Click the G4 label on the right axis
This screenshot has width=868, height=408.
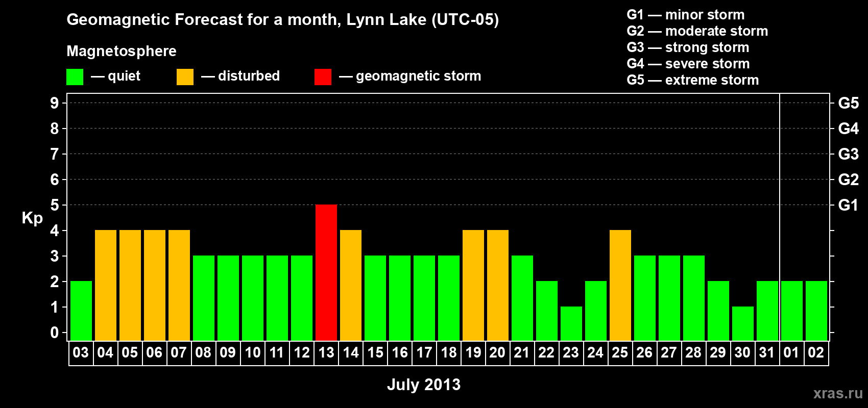[x=848, y=129]
